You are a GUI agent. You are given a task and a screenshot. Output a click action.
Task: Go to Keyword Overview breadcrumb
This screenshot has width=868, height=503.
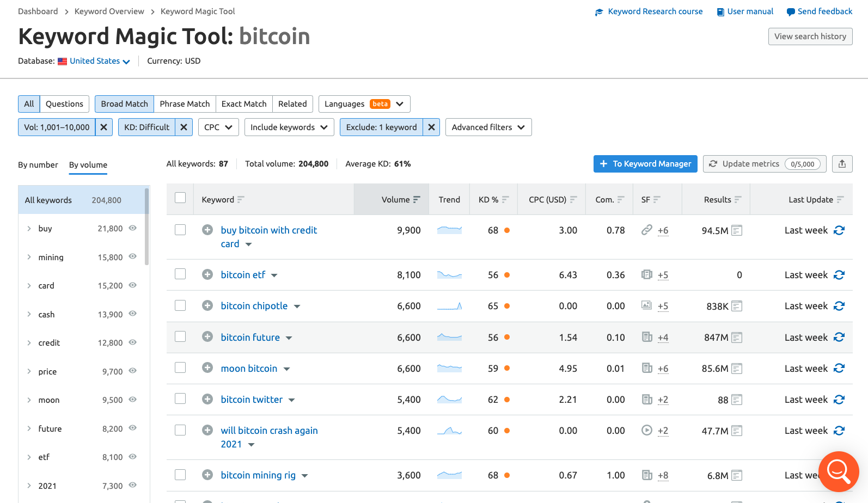[x=109, y=11]
